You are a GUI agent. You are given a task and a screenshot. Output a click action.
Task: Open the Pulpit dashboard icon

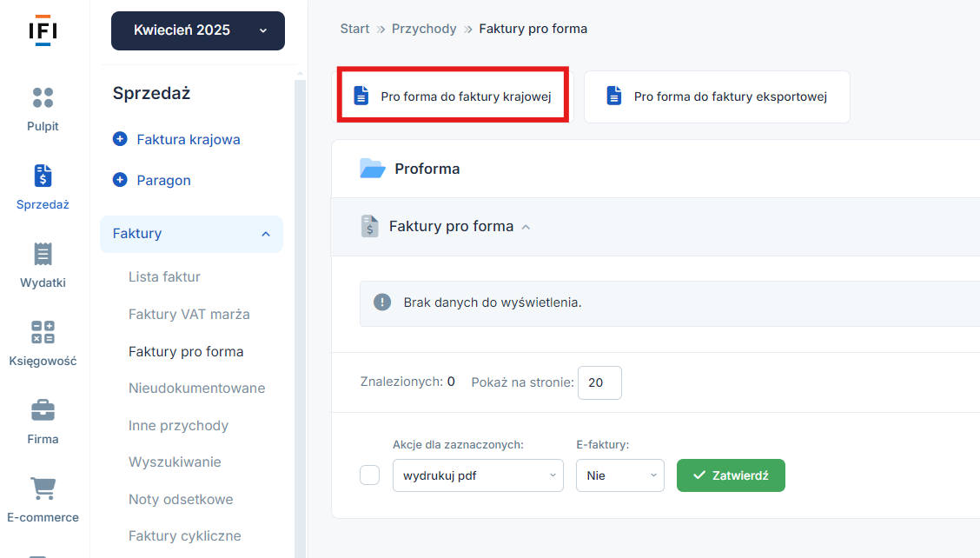[x=43, y=97]
